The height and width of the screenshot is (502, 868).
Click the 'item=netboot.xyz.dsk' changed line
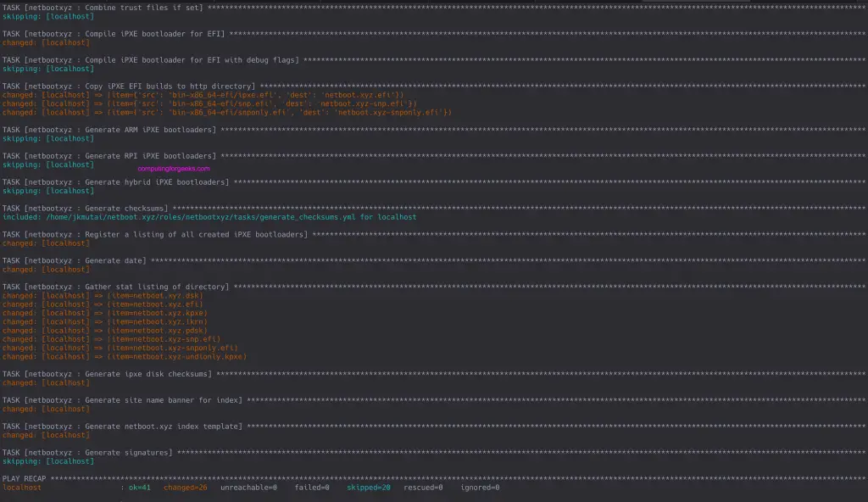pyautogui.click(x=103, y=295)
